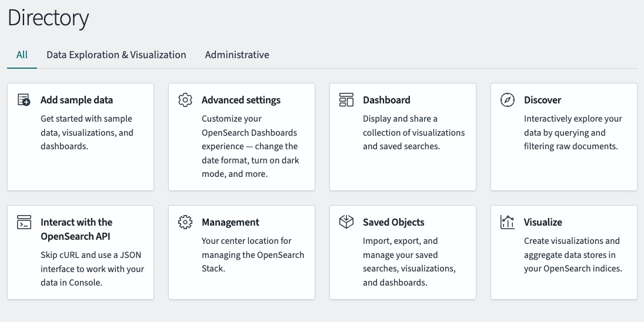Click the Add sample data database icon

coord(24,100)
